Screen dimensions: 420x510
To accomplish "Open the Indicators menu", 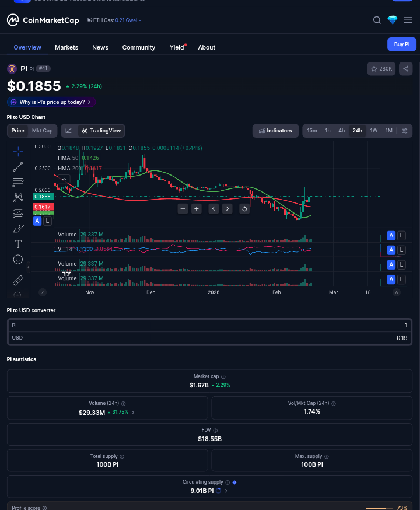I will pyautogui.click(x=276, y=131).
